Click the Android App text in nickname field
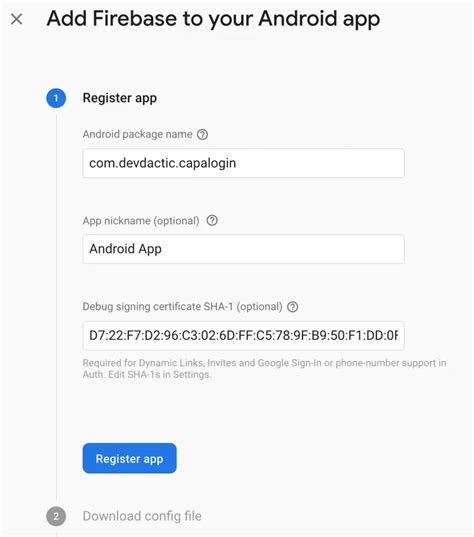The width and height of the screenshot is (474, 537). click(125, 249)
